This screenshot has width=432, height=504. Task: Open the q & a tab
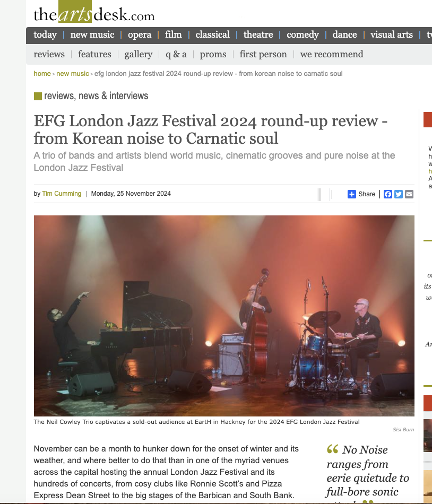(x=176, y=54)
